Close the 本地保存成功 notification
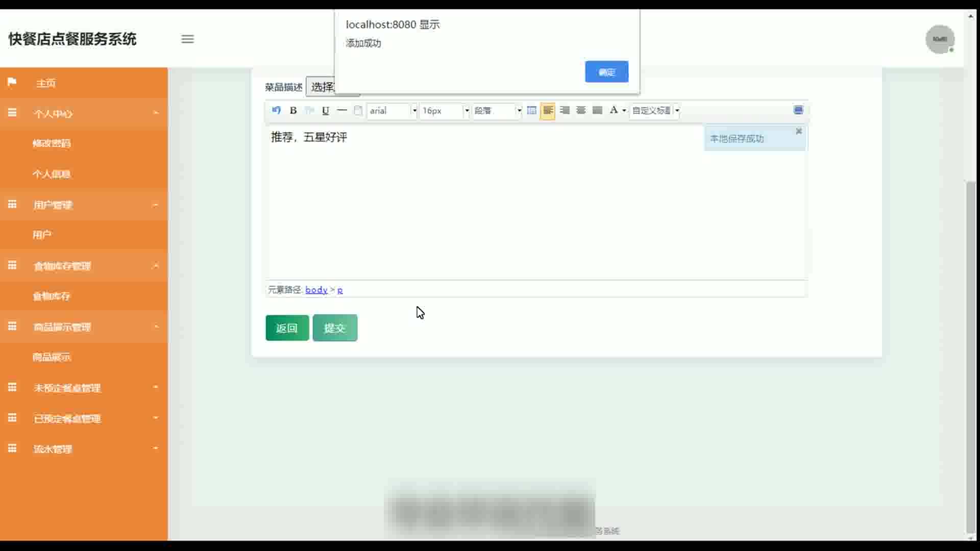The height and width of the screenshot is (551, 980). point(799,132)
